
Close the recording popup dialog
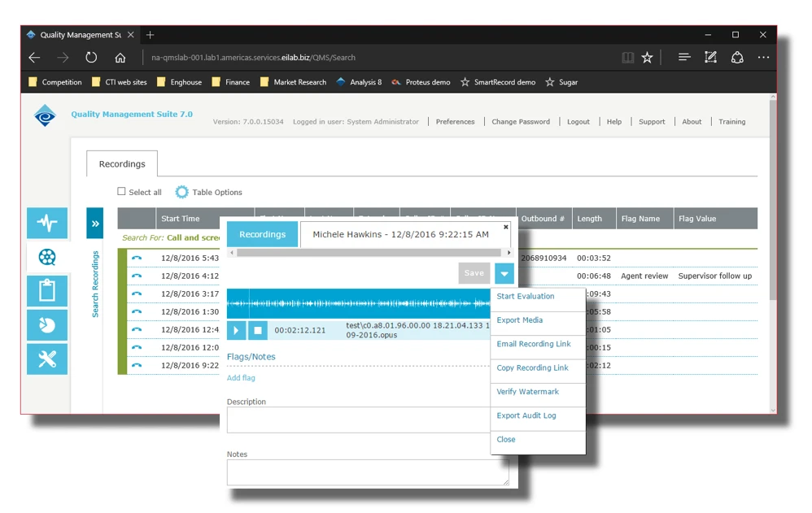506,227
